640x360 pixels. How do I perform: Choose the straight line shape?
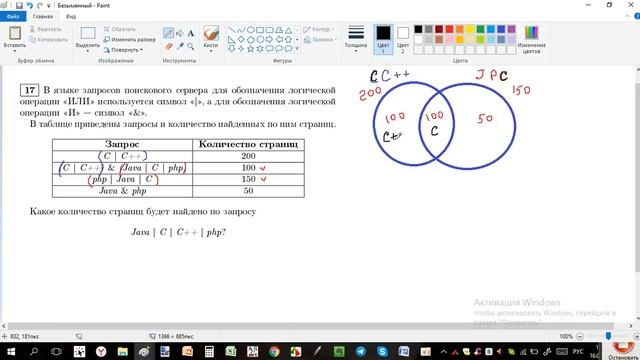pos(232,30)
